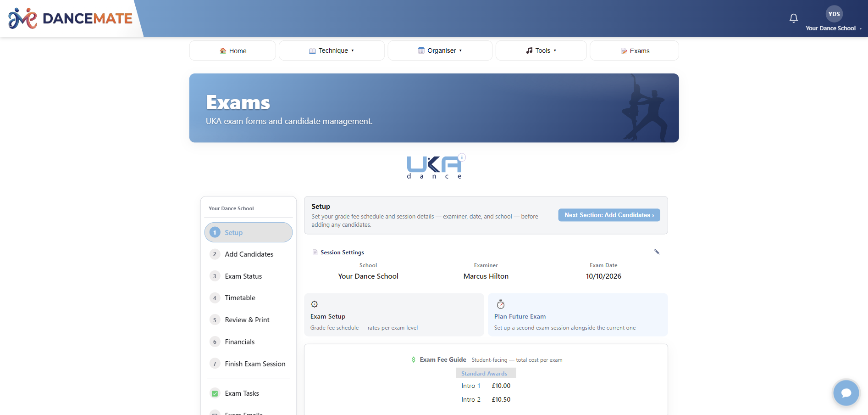Click the DanceMate logo
The width and height of the screenshot is (868, 415).
point(70,18)
